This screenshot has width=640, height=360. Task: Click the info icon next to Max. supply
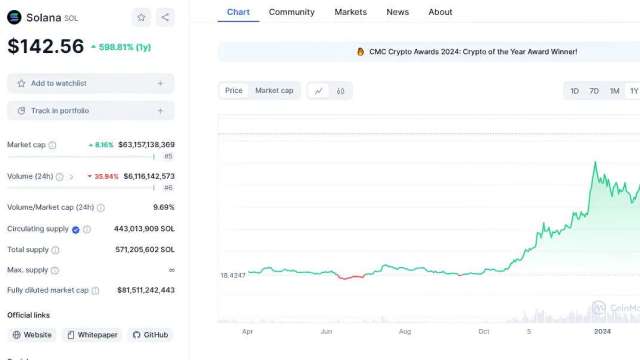(55, 270)
